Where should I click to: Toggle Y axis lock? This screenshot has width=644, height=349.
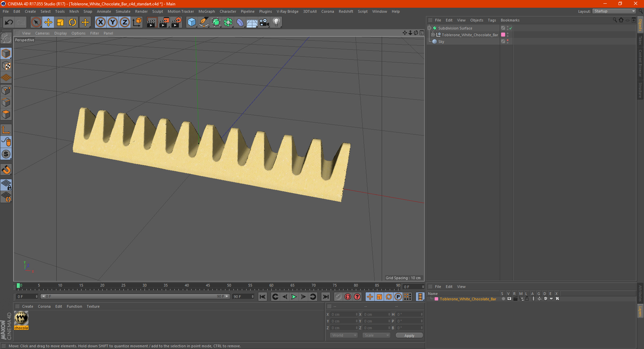pyautogui.click(x=113, y=22)
